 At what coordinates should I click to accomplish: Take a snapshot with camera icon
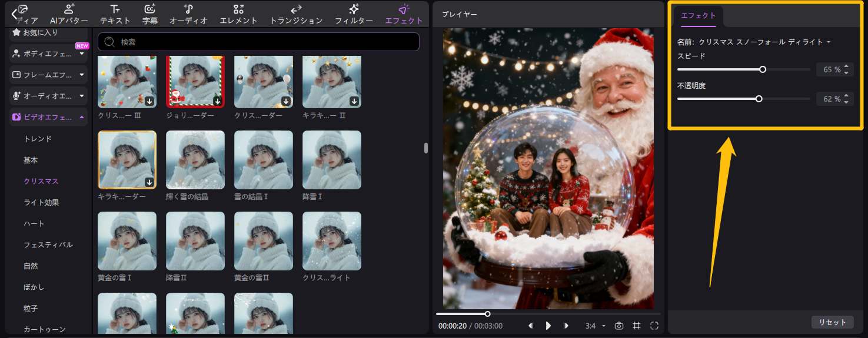[x=618, y=326]
